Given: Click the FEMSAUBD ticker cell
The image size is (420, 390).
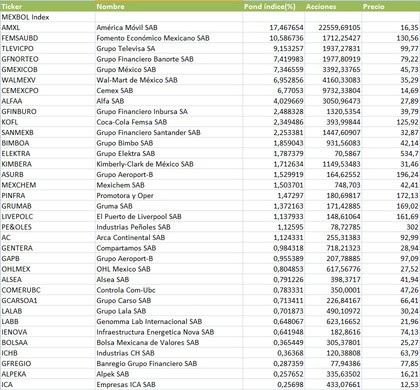Looking at the screenshot, I should (48, 38).
